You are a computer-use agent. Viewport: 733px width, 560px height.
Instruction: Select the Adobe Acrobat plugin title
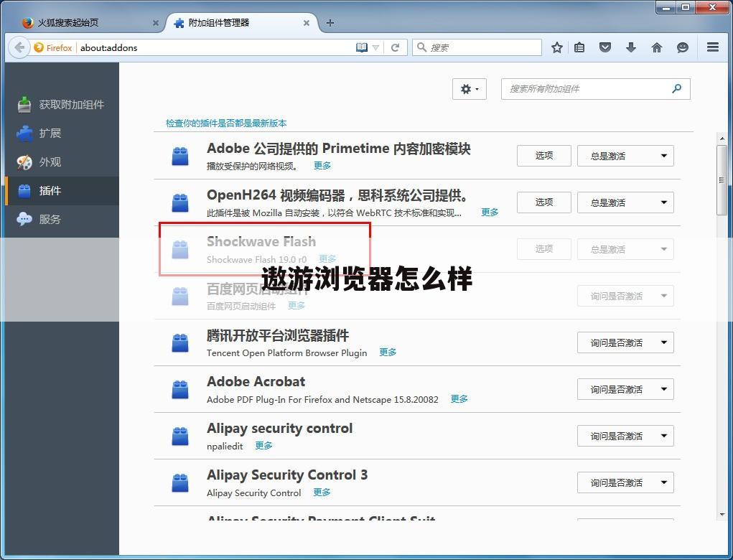[x=256, y=382]
